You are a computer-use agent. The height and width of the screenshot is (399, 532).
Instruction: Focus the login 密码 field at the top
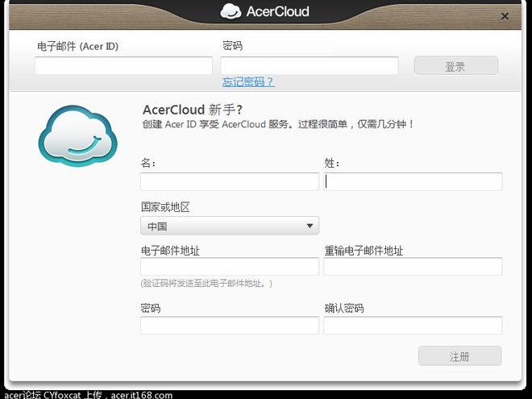click(x=310, y=65)
